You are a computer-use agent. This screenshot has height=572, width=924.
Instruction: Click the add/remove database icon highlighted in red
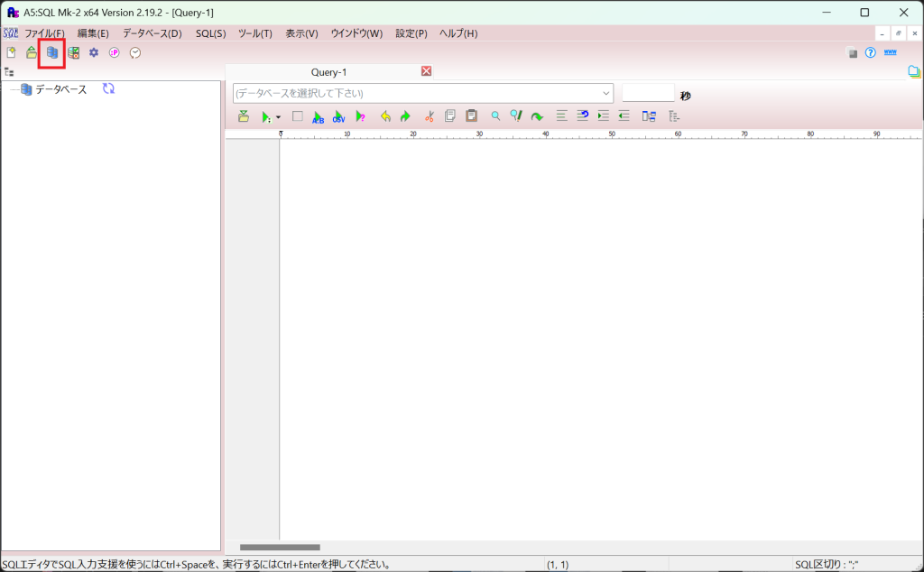pos(51,52)
